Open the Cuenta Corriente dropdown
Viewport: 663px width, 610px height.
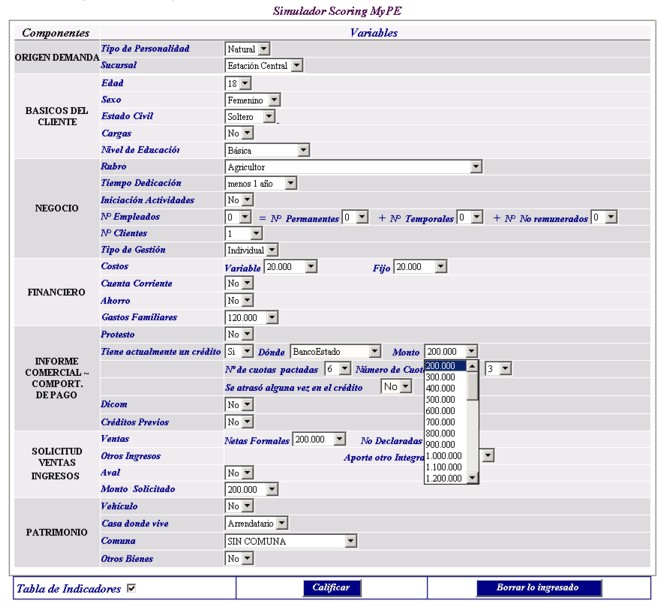[239, 283]
